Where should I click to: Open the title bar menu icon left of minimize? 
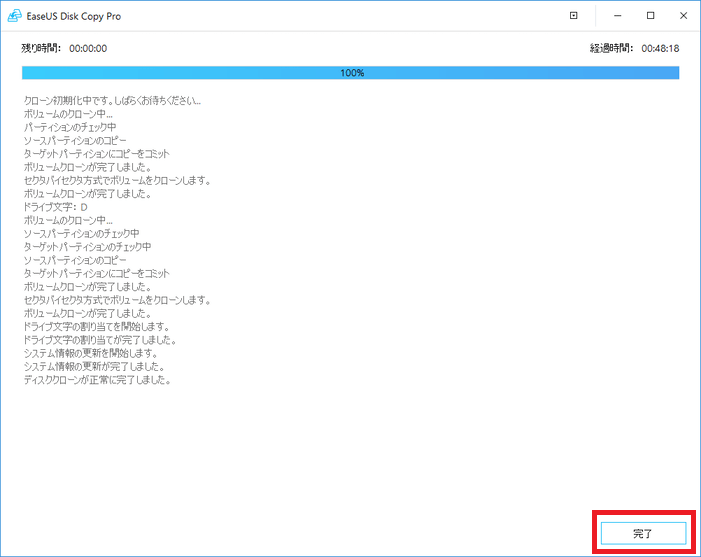573,16
